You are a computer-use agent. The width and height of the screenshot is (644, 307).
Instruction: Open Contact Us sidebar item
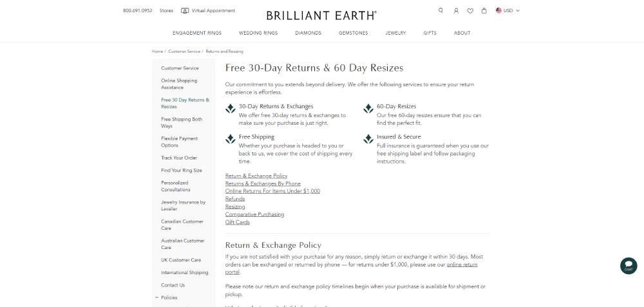pyautogui.click(x=173, y=285)
